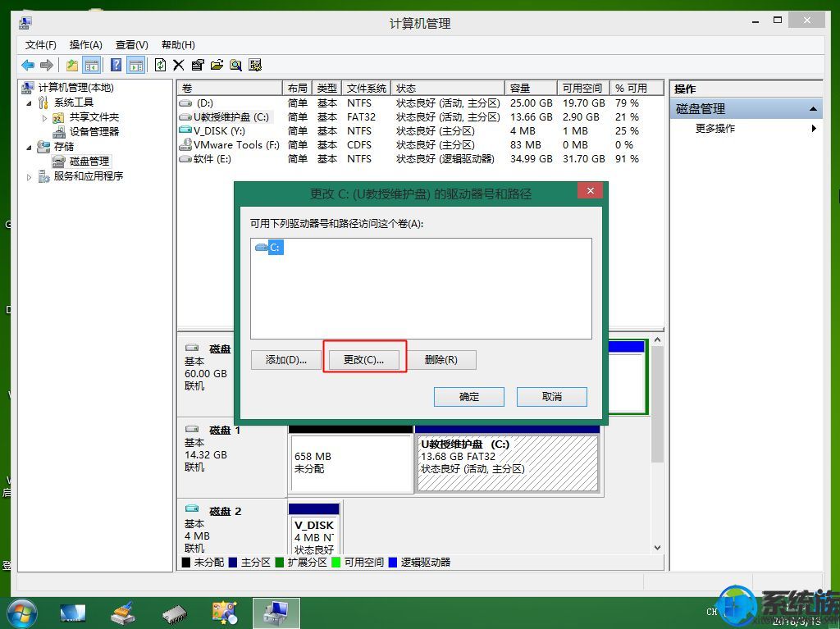This screenshot has width=840, height=629.
Task: Select 磁盘管理 in the tree
Action: (x=89, y=162)
